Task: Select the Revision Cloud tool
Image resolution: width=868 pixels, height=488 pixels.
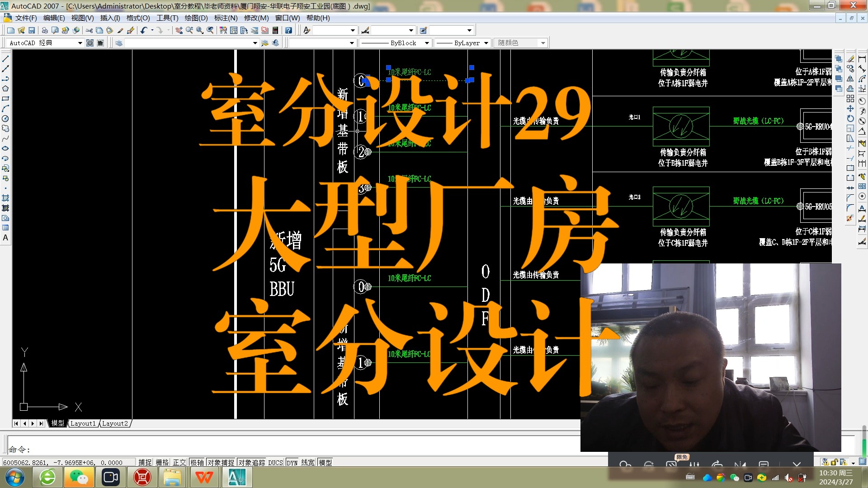Action: (5, 128)
